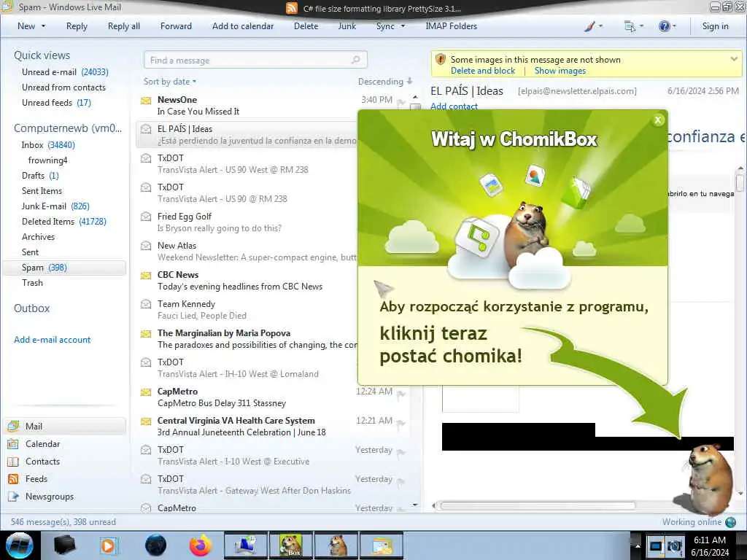Viewport: 747px width, 560px height.
Task: Click Show images link
Action: coord(560,71)
